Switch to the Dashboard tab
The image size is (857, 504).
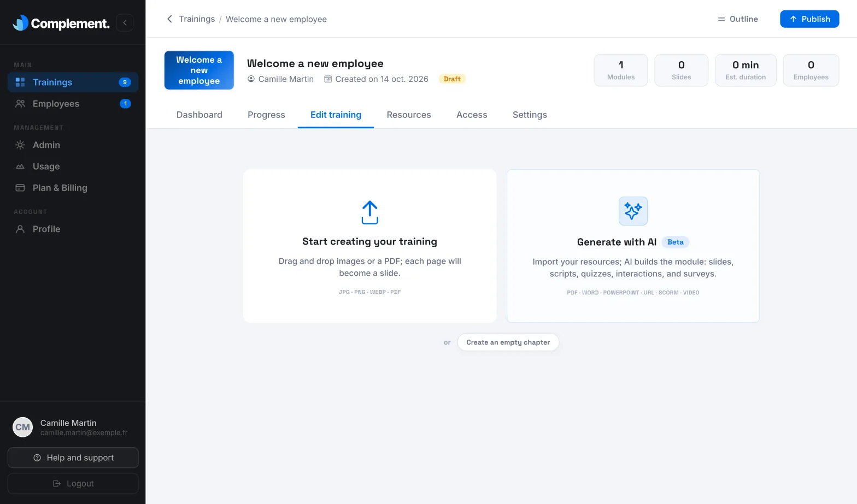(x=199, y=115)
